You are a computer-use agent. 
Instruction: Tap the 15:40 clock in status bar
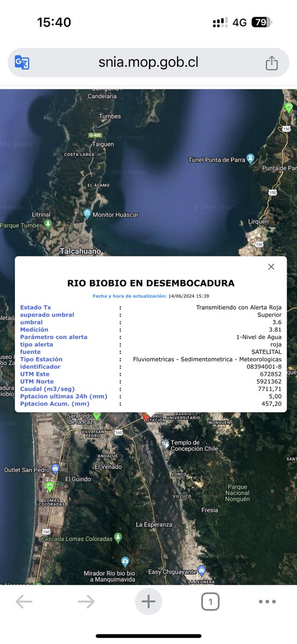click(x=54, y=22)
